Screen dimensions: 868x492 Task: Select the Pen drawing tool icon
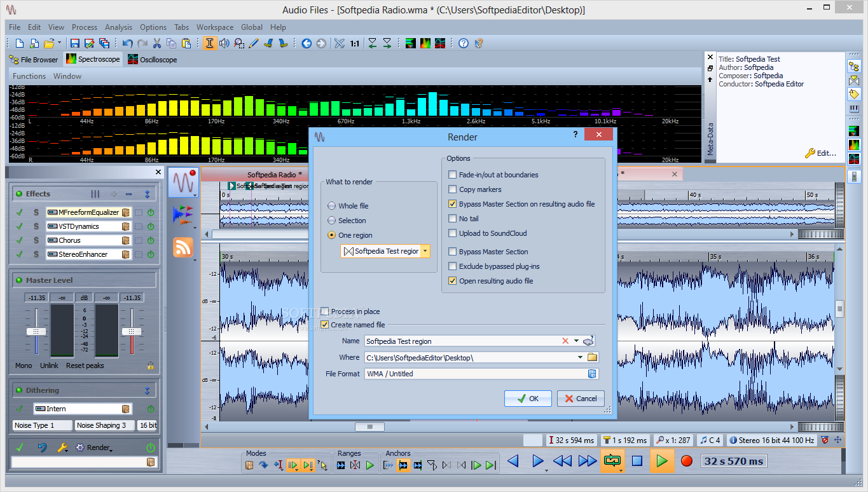point(254,43)
